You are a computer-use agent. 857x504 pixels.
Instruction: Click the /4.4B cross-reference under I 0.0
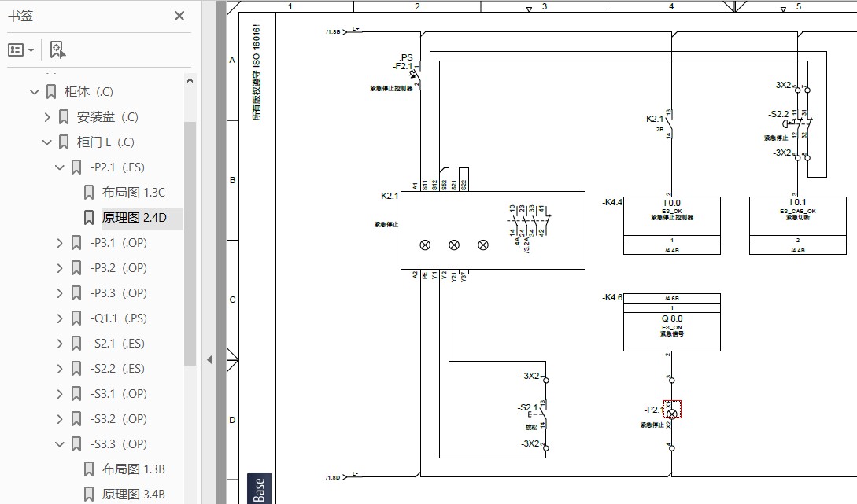click(x=672, y=250)
